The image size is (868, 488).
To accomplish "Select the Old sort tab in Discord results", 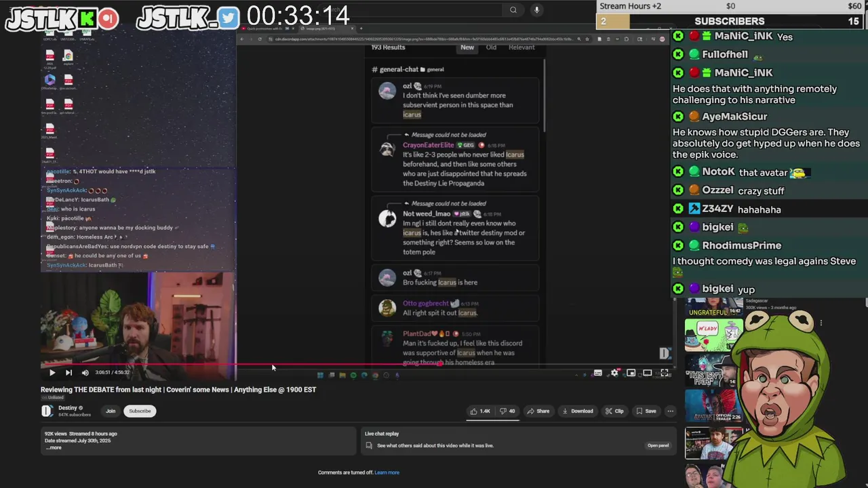I will pos(491,47).
